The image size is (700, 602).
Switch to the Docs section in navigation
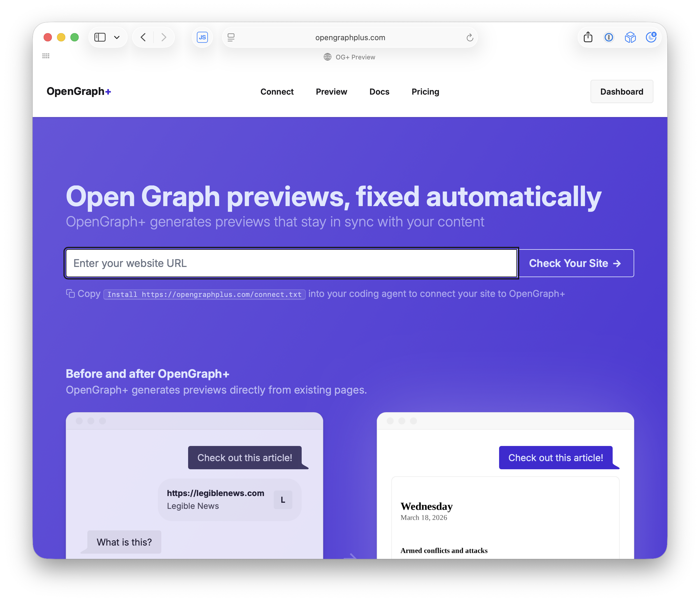point(379,91)
